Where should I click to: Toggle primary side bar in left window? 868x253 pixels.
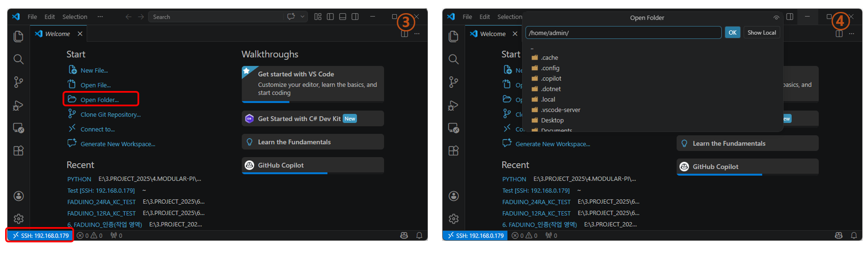(330, 17)
